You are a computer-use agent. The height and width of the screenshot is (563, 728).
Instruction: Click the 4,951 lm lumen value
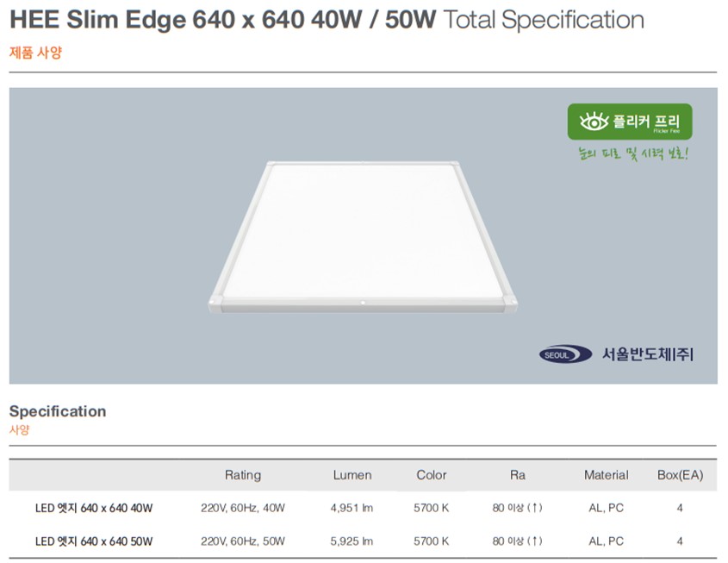point(352,508)
